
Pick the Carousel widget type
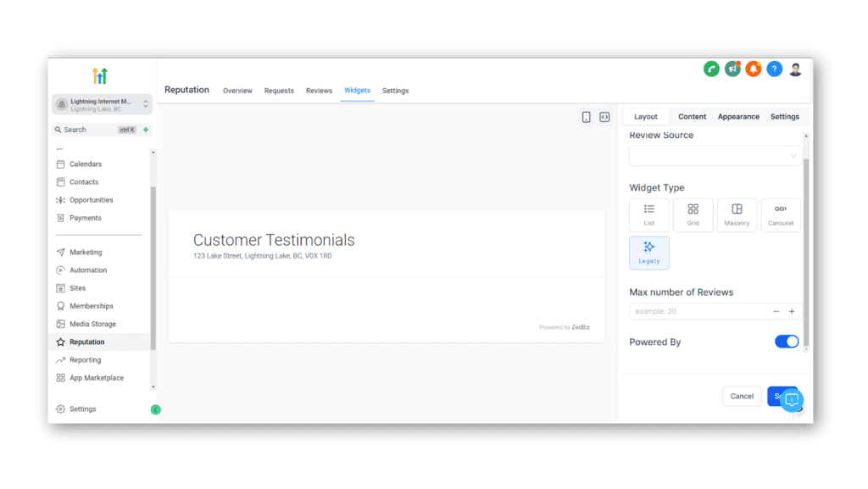781,214
